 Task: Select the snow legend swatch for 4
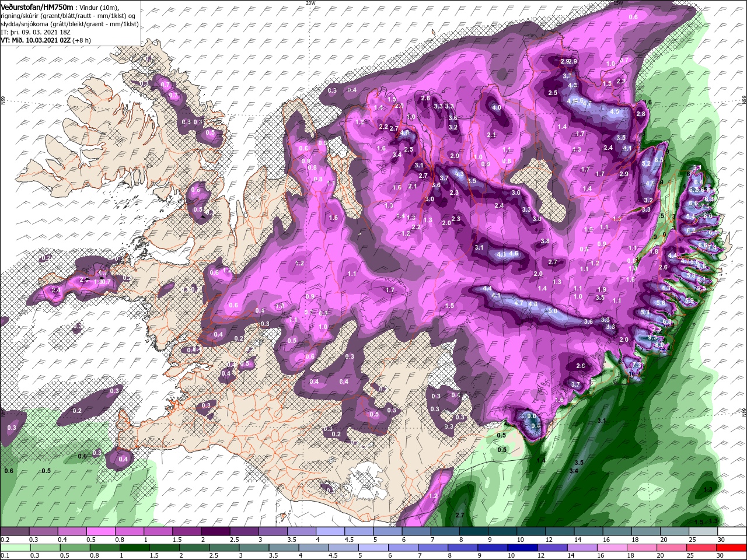pyautogui.click(x=330, y=531)
